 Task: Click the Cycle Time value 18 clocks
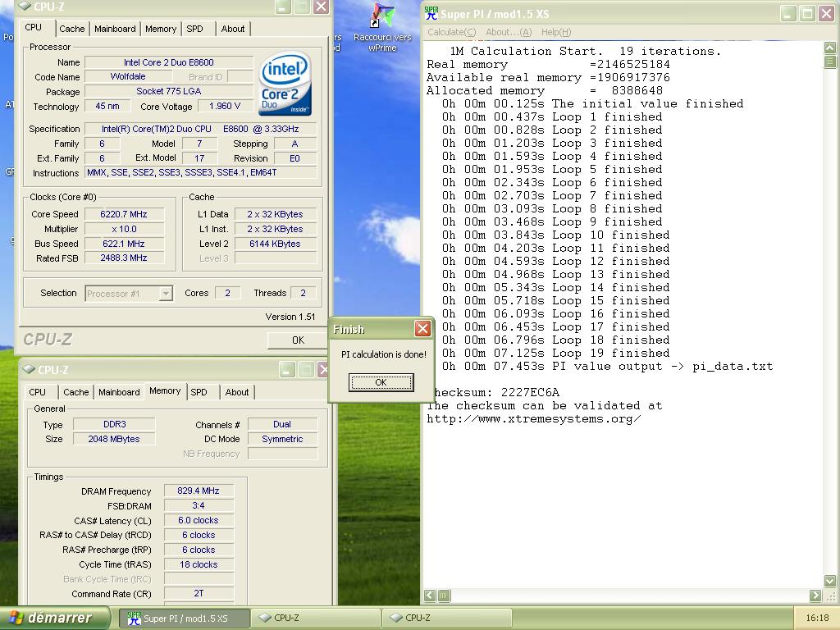(x=199, y=564)
